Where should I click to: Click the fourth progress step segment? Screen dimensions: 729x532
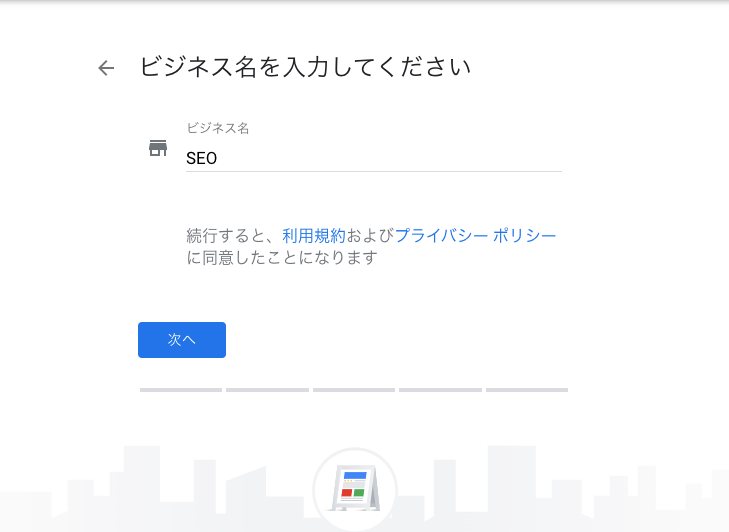(440, 390)
